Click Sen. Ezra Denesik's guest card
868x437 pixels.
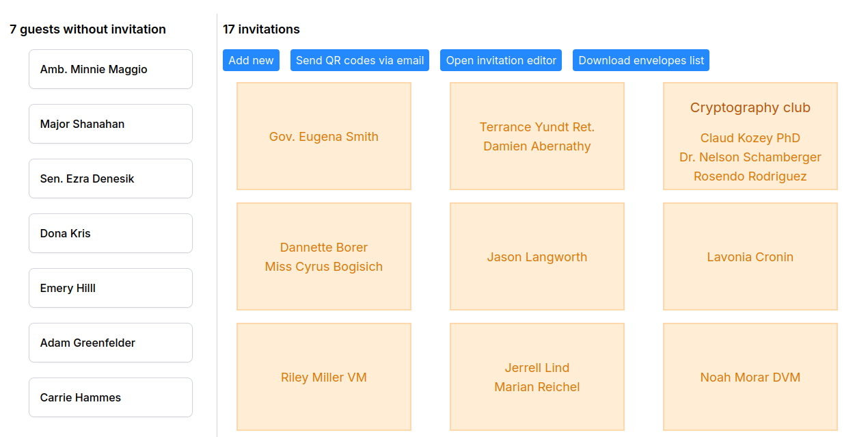tap(110, 178)
